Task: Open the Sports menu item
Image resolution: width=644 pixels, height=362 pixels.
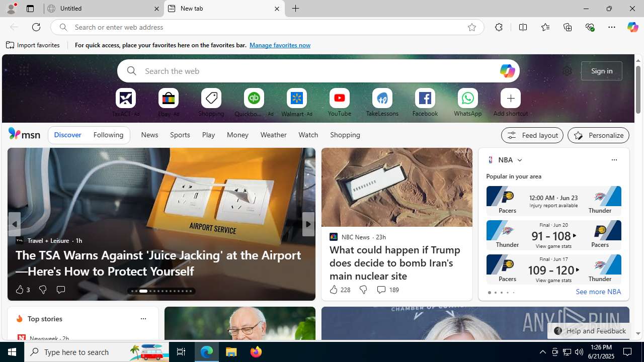Action: tap(180, 135)
